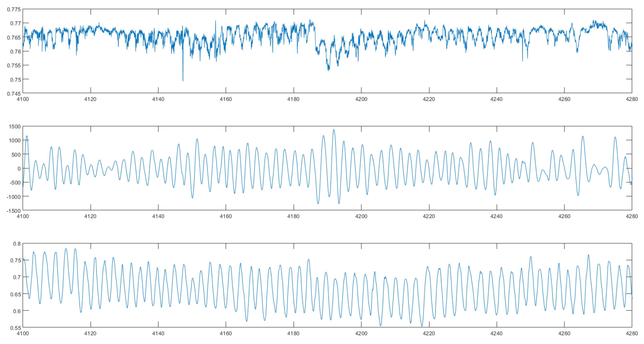Viewport: 644px width, 344px height.
Task: Click the -1500 y-axis label of middle plot
Action: click(x=14, y=211)
